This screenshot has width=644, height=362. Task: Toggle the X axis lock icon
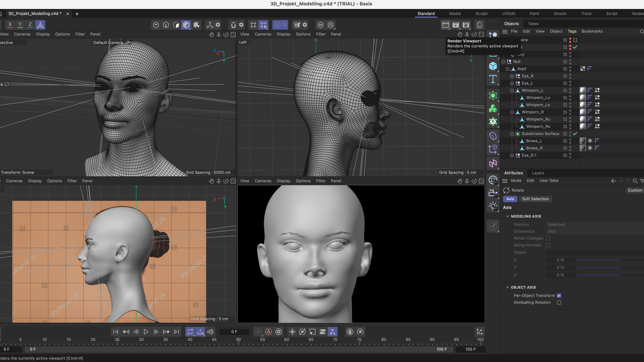(x=10, y=25)
